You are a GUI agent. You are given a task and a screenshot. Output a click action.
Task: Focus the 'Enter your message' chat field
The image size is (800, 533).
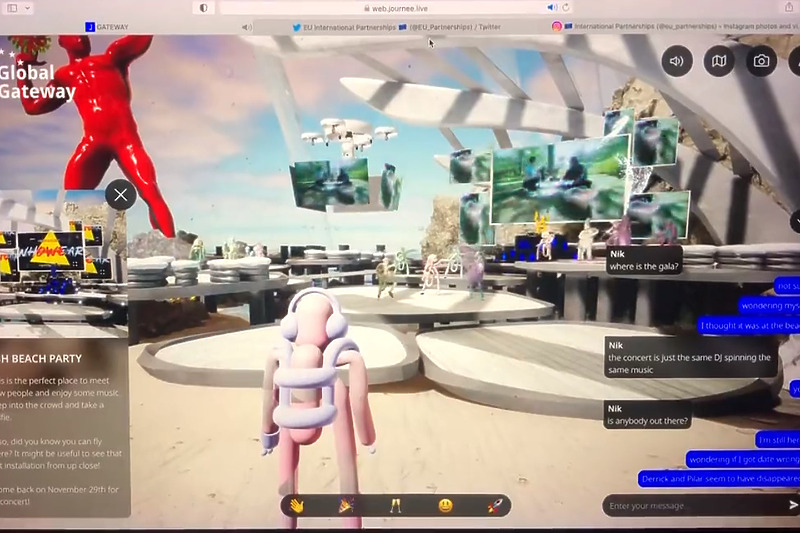pyautogui.click(x=690, y=506)
